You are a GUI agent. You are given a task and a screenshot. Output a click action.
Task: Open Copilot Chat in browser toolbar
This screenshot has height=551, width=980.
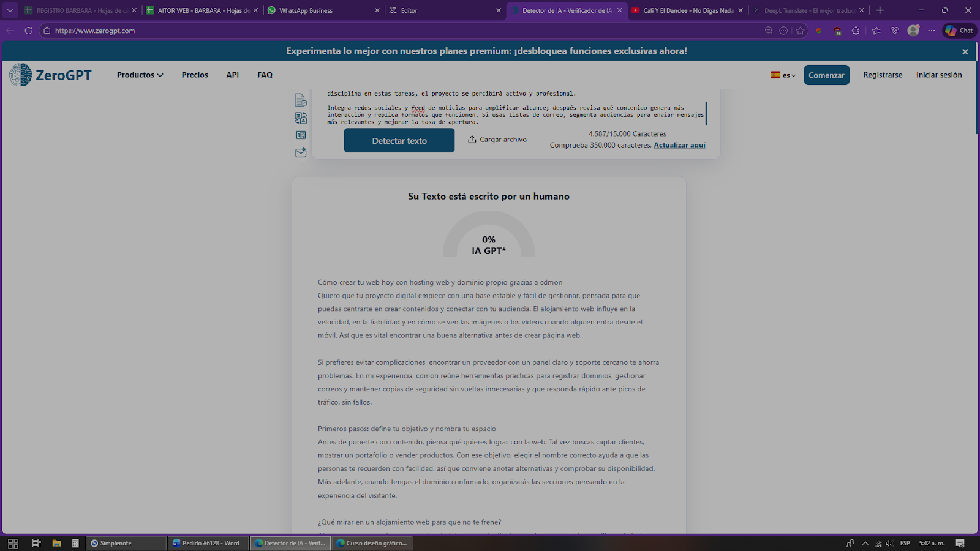[x=959, y=31]
